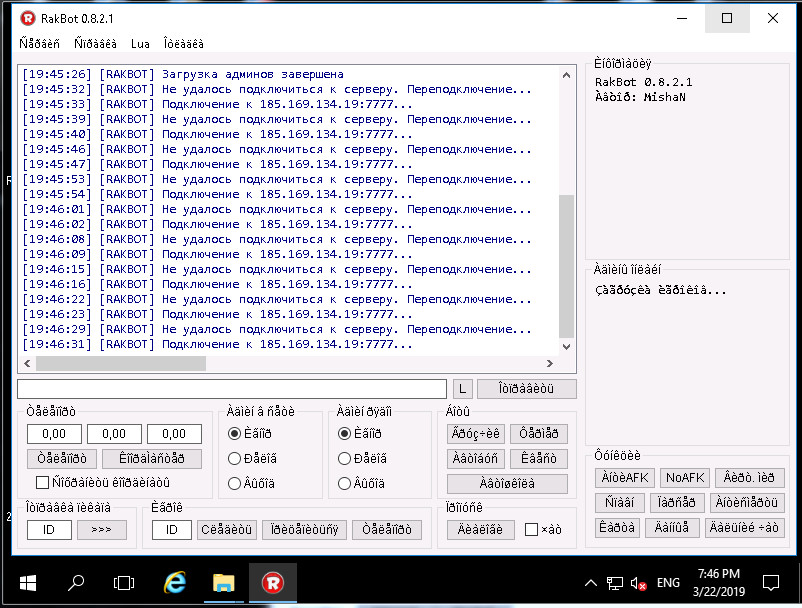This screenshot has height=608, width=802.
Task: Click the >>> button
Action: (102, 530)
